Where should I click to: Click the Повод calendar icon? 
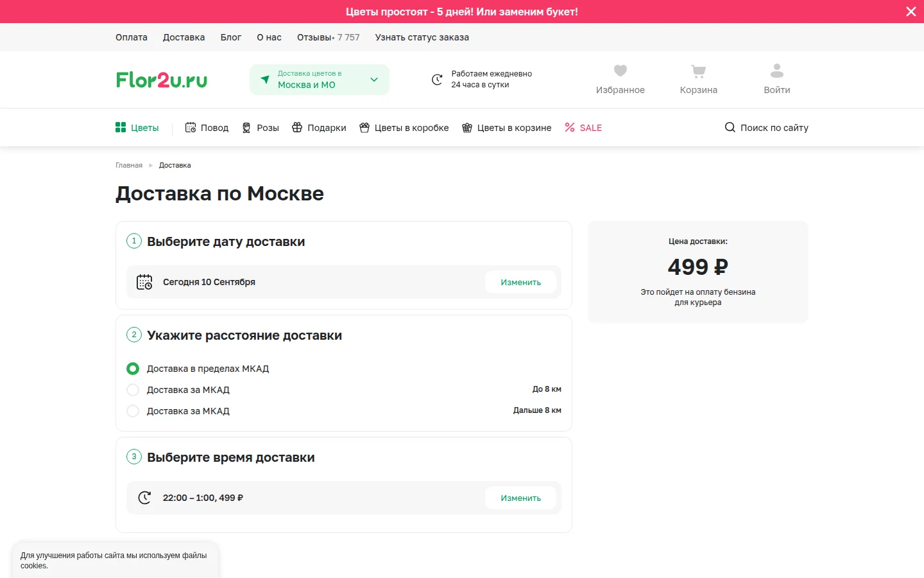(x=191, y=127)
